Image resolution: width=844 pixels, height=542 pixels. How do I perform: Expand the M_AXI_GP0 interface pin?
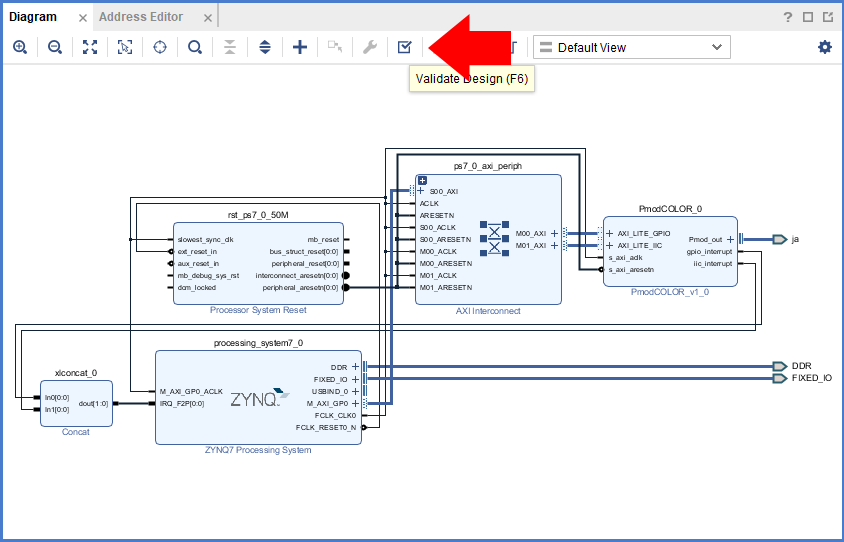(355, 403)
